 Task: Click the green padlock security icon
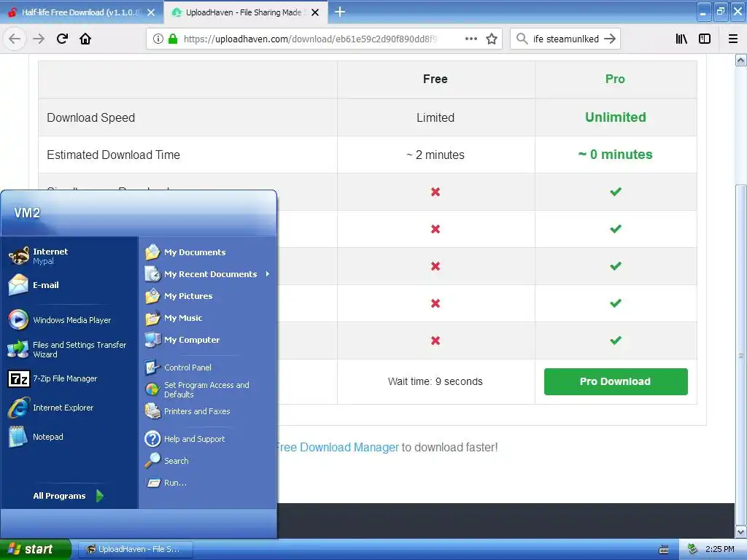(173, 39)
